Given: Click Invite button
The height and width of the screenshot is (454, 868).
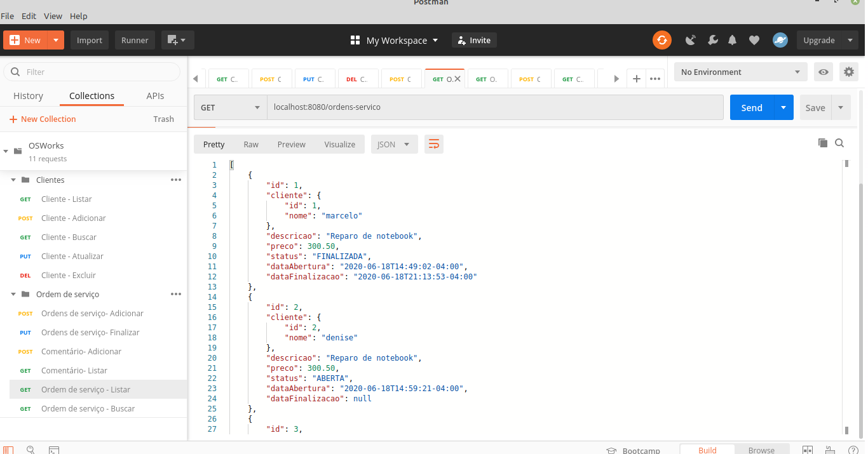Looking at the screenshot, I should [x=474, y=40].
